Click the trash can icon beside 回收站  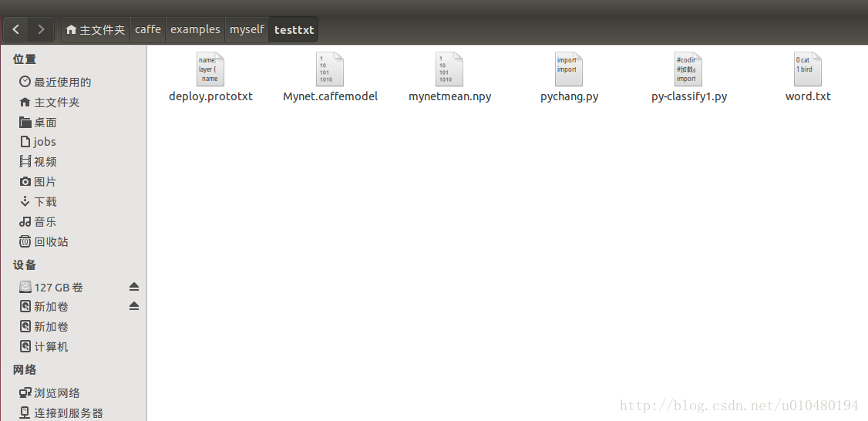coord(25,241)
